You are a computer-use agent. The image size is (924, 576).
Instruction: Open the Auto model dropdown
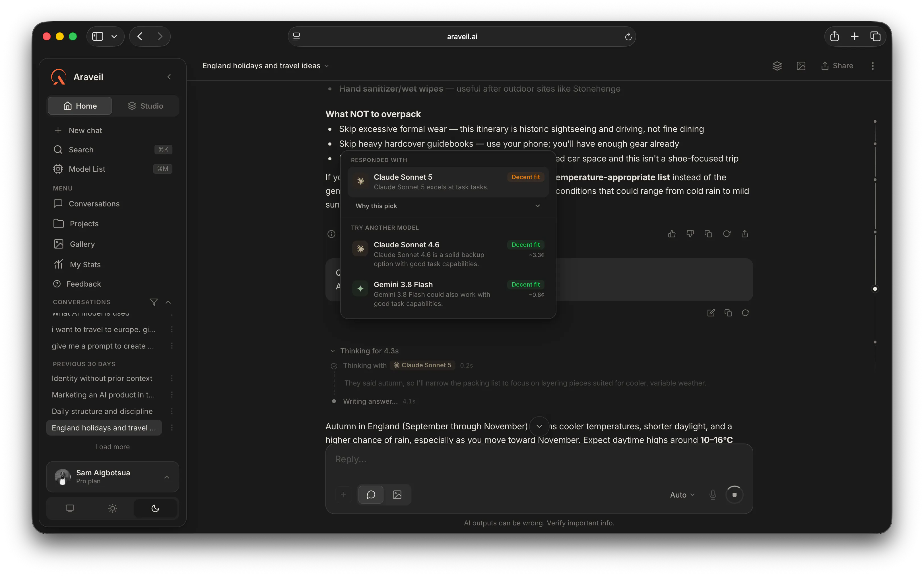point(682,495)
